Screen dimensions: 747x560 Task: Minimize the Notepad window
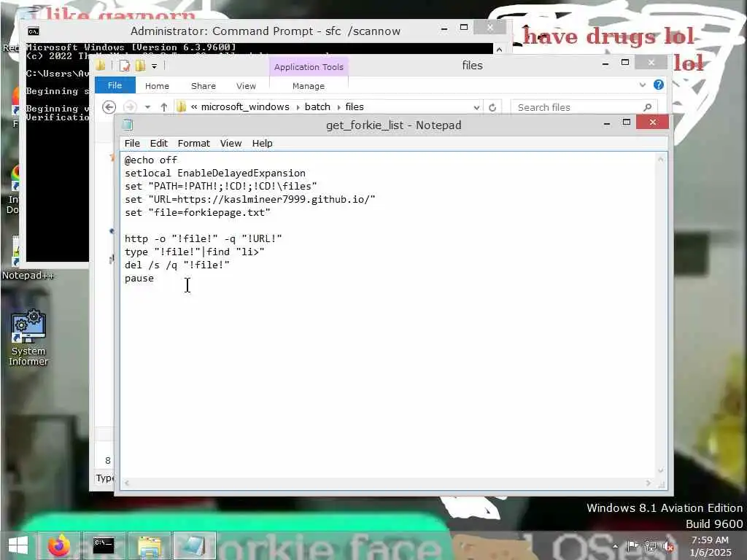point(606,122)
